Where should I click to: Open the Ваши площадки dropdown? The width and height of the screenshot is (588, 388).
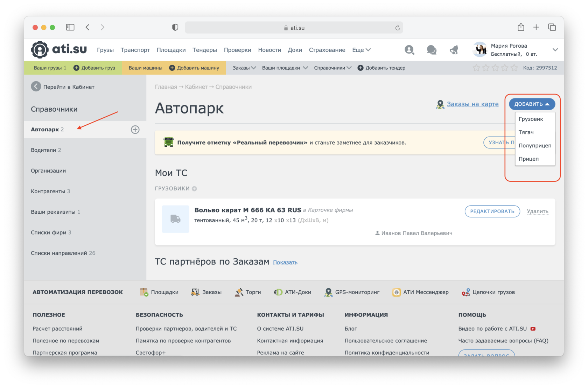click(x=285, y=68)
